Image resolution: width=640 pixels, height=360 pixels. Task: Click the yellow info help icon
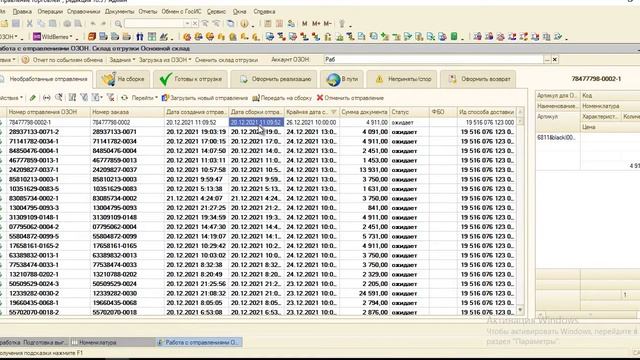point(244,24)
